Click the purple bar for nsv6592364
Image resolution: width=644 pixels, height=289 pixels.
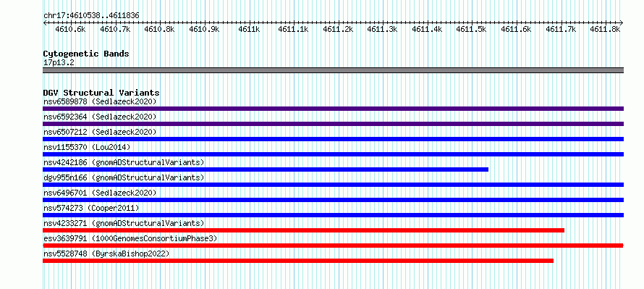333,124
